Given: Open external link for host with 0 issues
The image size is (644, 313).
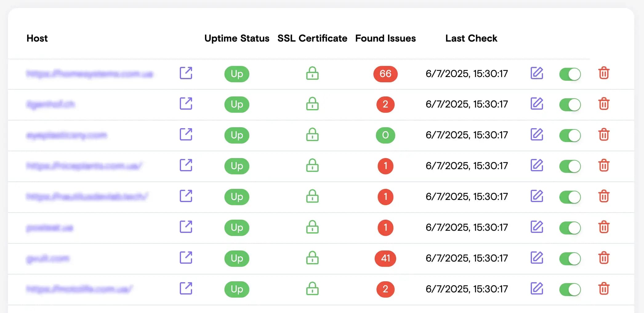Looking at the screenshot, I should coord(186,135).
